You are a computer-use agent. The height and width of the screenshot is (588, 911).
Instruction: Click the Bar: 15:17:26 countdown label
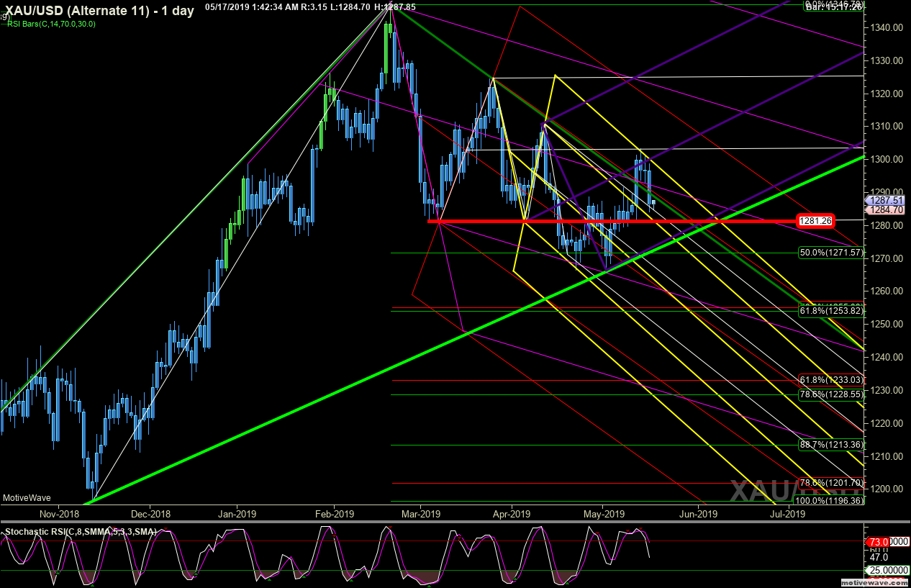point(834,6)
